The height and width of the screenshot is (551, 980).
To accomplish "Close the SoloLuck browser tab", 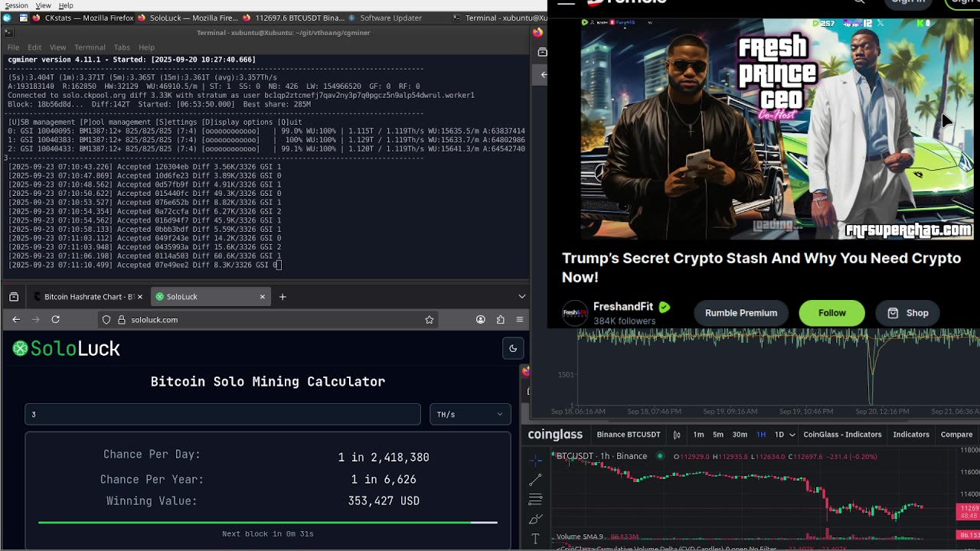I will point(263,297).
